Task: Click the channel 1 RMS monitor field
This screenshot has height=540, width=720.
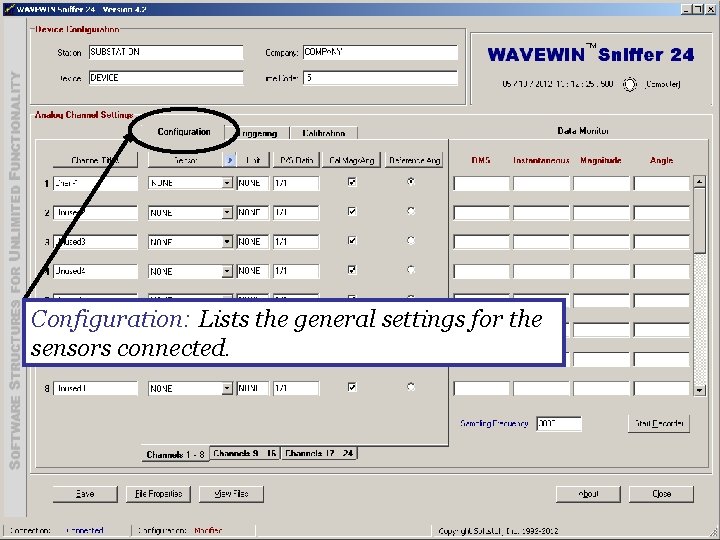Action: tap(481, 183)
